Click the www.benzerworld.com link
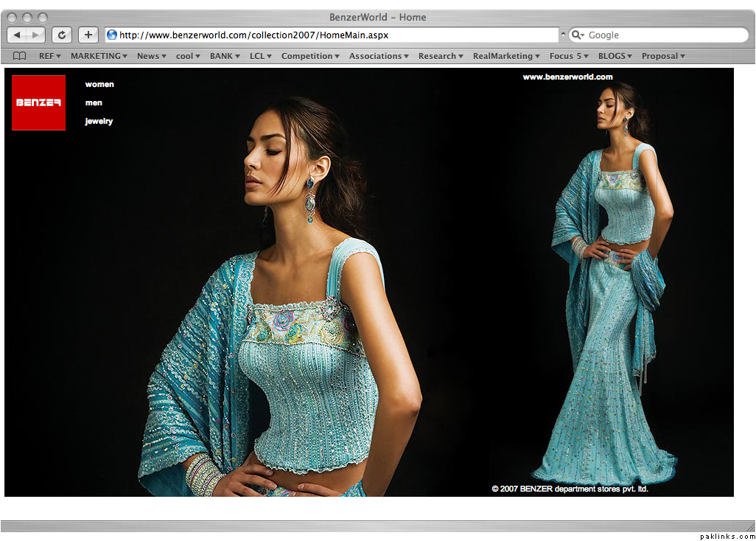This screenshot has width=756, height=541. (x=567, y=77)
